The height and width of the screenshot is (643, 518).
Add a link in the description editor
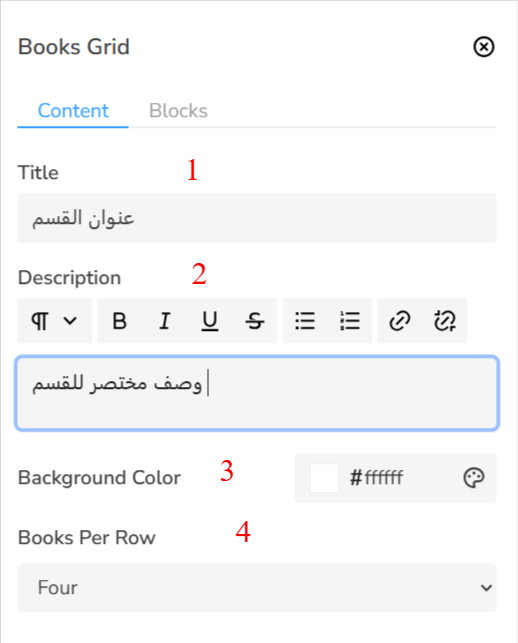click(x=400, y=321)
